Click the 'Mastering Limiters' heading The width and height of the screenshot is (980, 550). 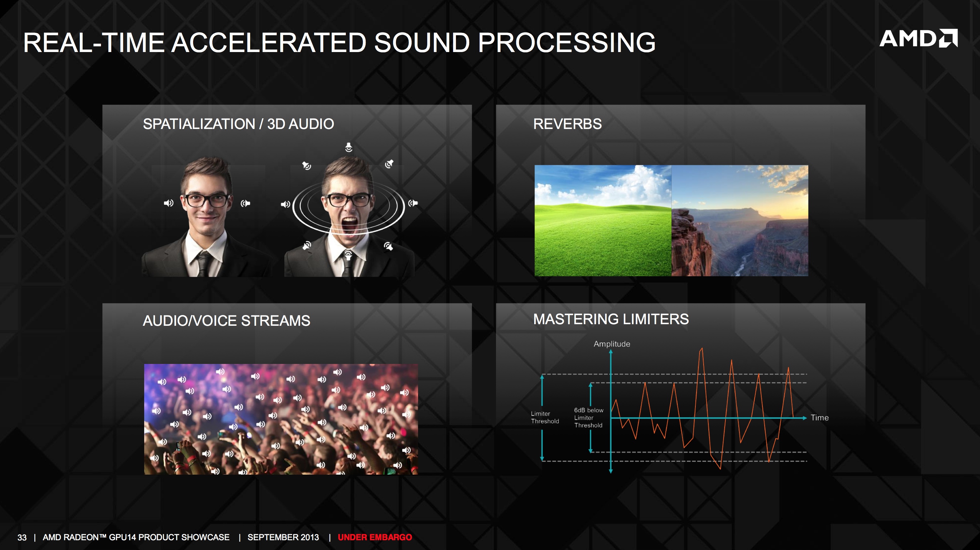point(611,319)
